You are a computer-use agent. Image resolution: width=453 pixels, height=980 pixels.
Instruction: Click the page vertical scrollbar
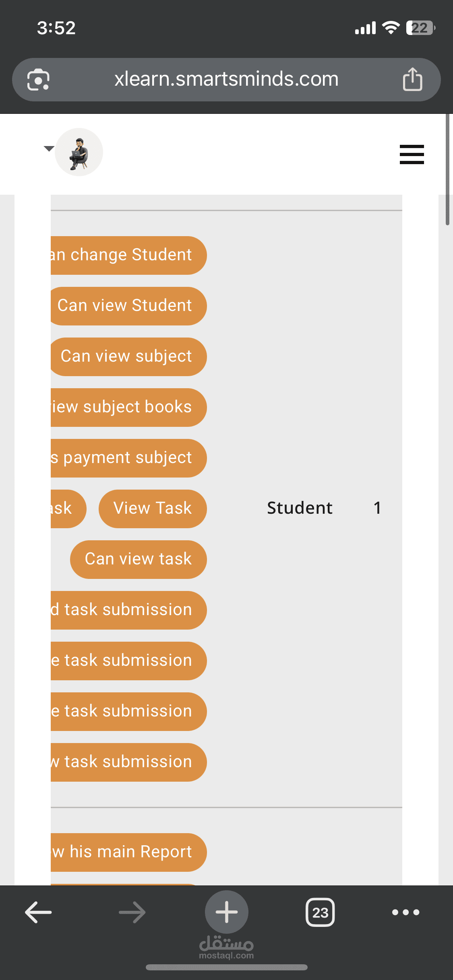[447, 169]
